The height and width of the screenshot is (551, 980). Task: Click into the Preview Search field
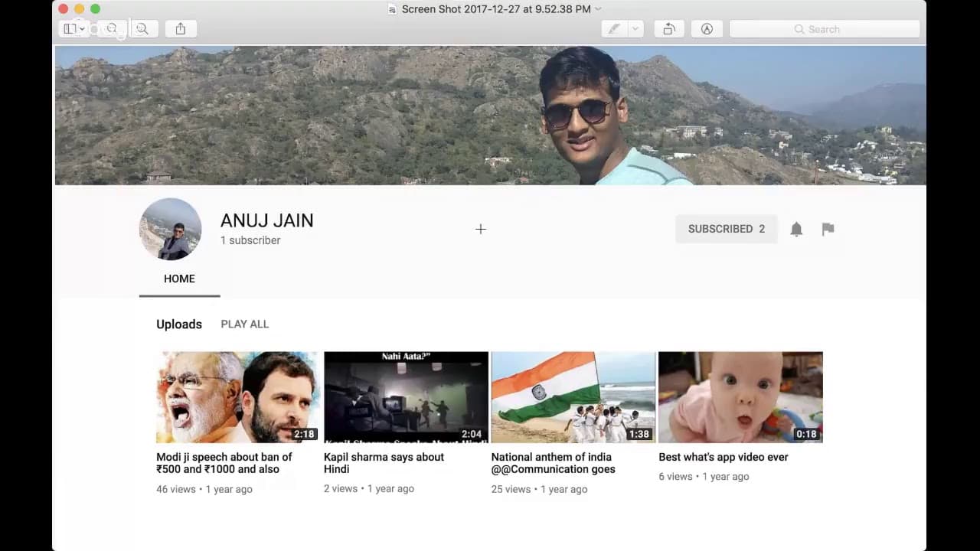tap(825, 29)
